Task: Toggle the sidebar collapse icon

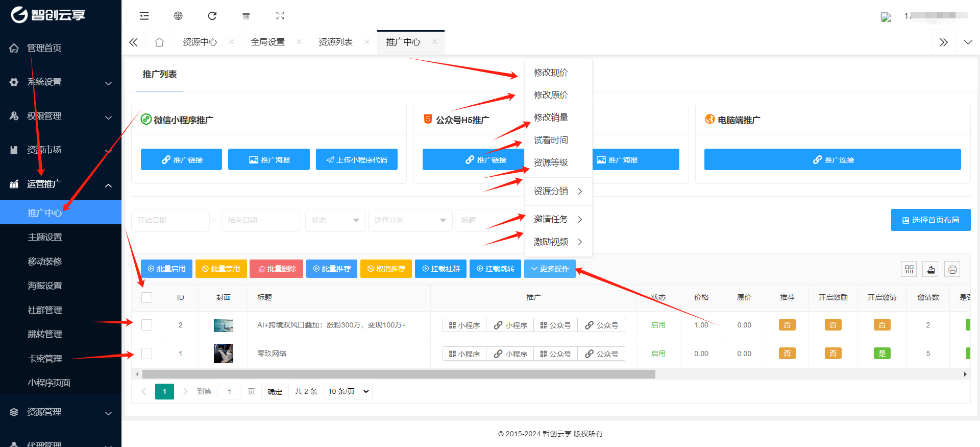Action: pos(144,16)
